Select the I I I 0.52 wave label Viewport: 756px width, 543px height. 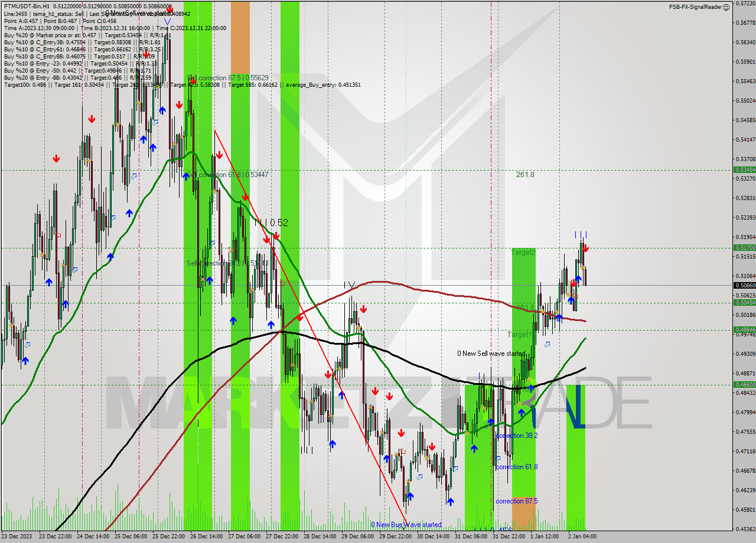[x=271, y=223]
